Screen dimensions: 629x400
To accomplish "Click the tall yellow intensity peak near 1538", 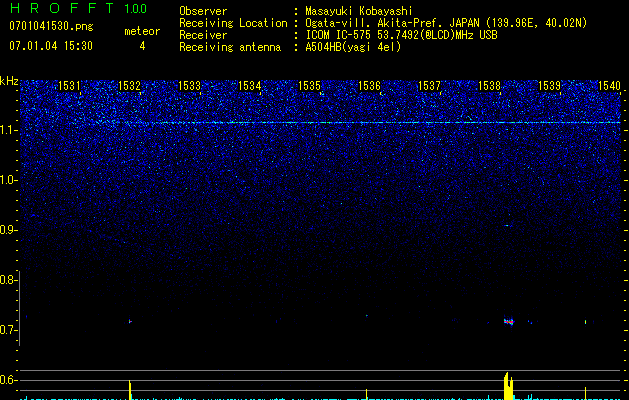I will point(508,386).
